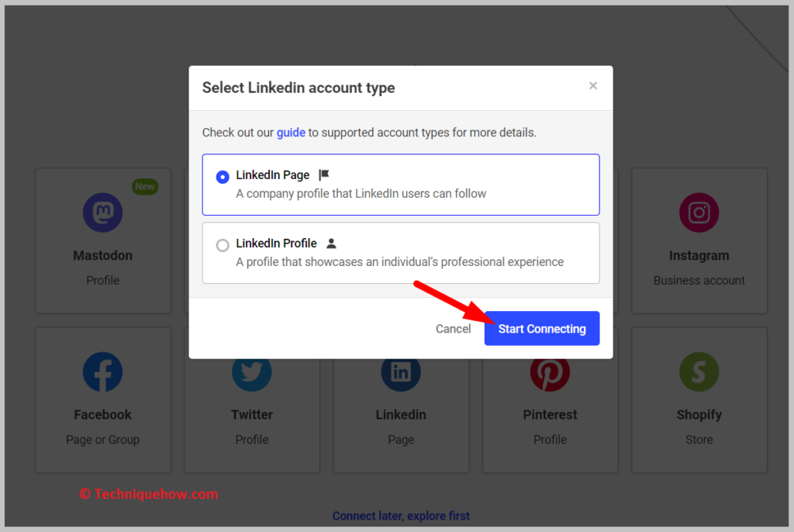Click the Shopify logo icon
The height and width of the screenshot is (532, 794).
(699, 372)
